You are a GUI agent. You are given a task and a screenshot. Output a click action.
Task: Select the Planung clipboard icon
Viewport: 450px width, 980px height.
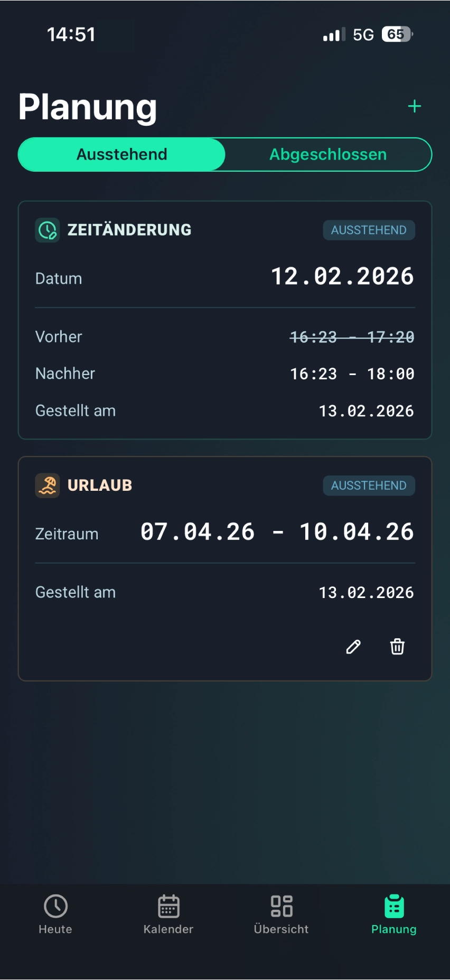(x=394, y=906)
